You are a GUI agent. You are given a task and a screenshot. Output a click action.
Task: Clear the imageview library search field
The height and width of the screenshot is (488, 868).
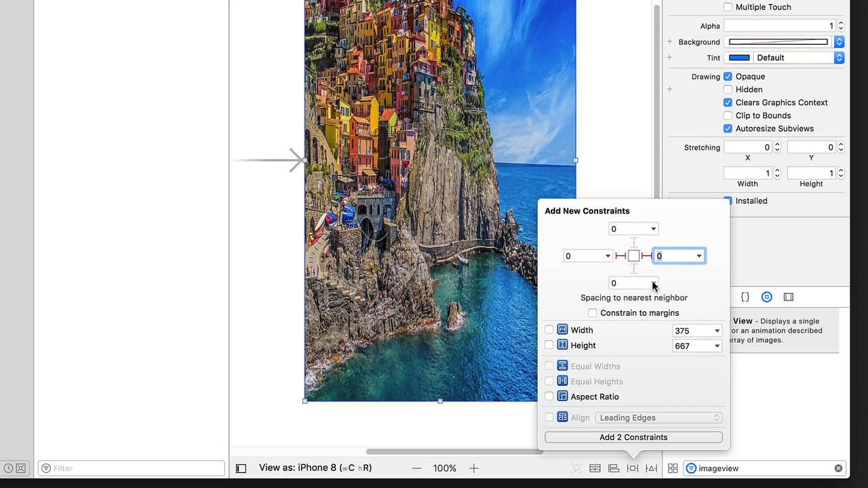click(838, 468)
